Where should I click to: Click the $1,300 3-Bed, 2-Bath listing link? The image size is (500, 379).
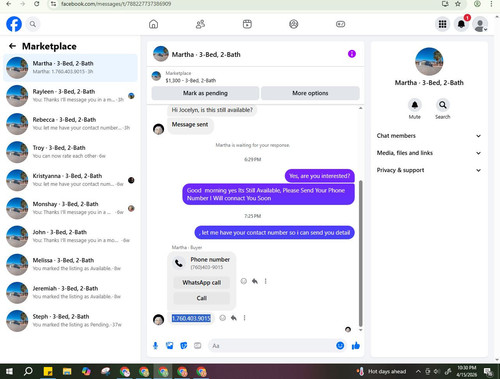coord(191,80)
